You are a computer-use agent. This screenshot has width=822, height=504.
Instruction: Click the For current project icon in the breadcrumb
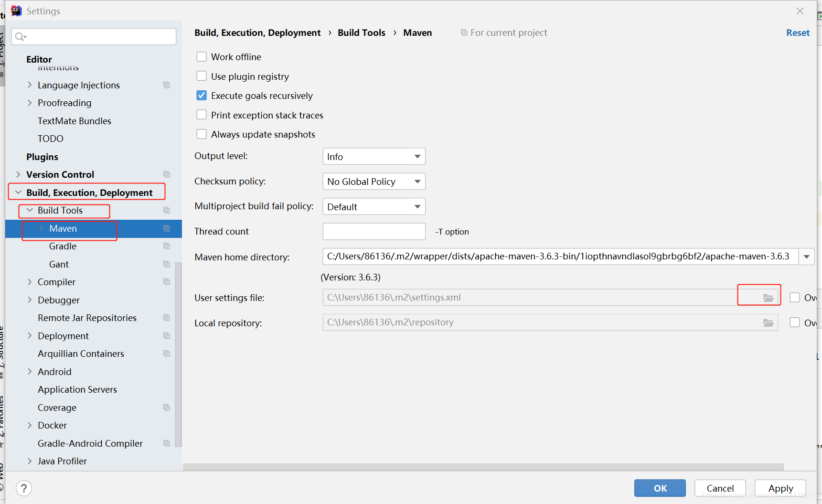(464, 32)
